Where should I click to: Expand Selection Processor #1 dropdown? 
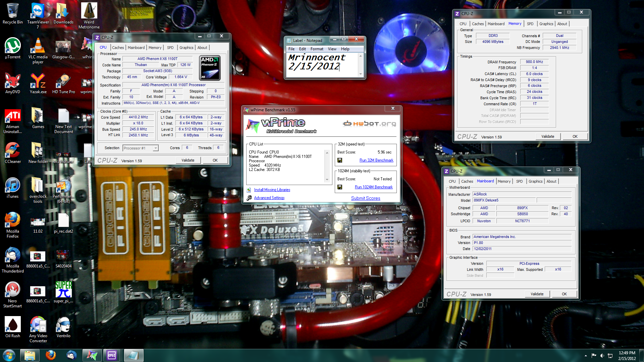click(x=156, y=148)
